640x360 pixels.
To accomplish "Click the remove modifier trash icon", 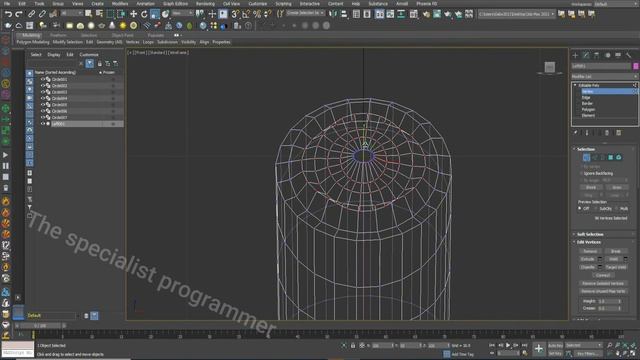I will click(x=607, y=133).
